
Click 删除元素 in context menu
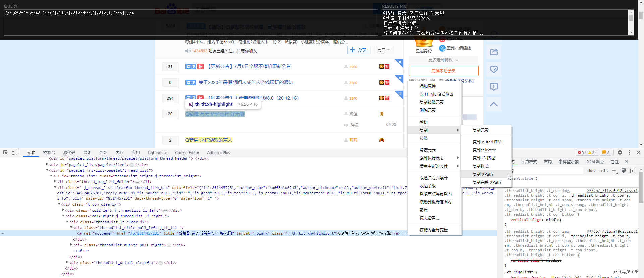(x=434, y=110)
